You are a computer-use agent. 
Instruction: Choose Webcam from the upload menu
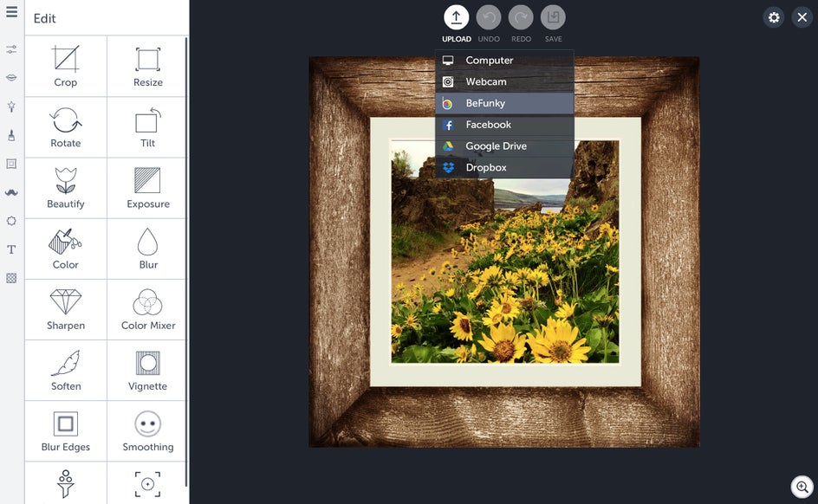504,81
